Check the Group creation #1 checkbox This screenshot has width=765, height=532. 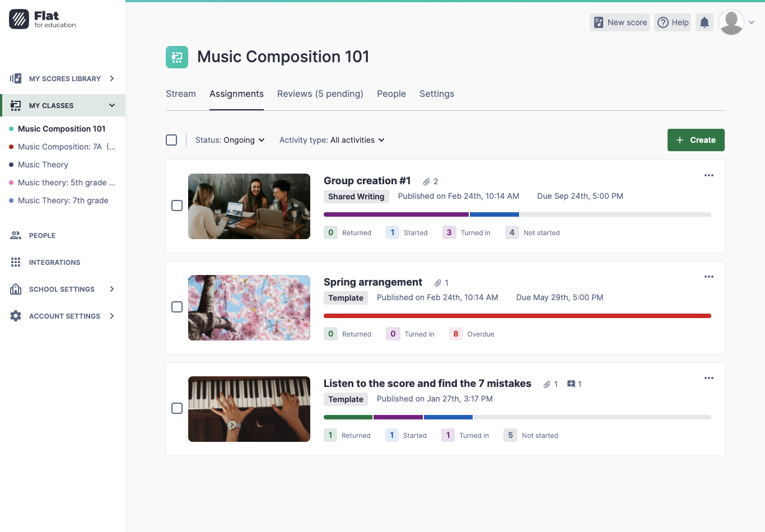coord(177,206)
